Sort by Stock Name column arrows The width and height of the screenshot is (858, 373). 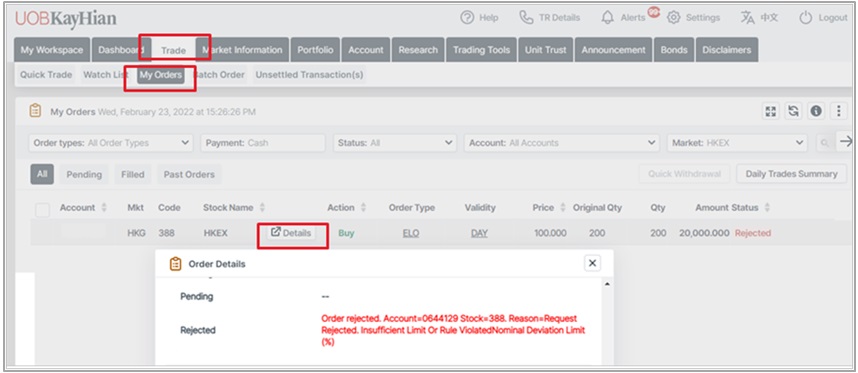point(262,208)
